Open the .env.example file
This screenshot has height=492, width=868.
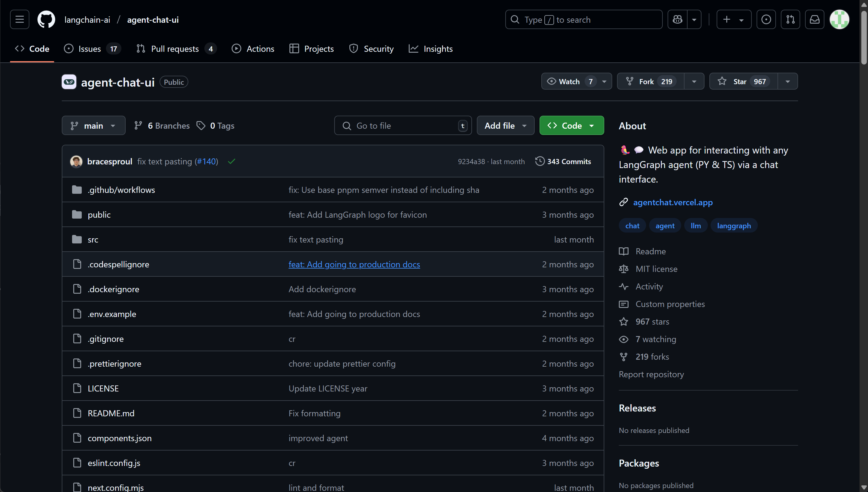(112, 314)
